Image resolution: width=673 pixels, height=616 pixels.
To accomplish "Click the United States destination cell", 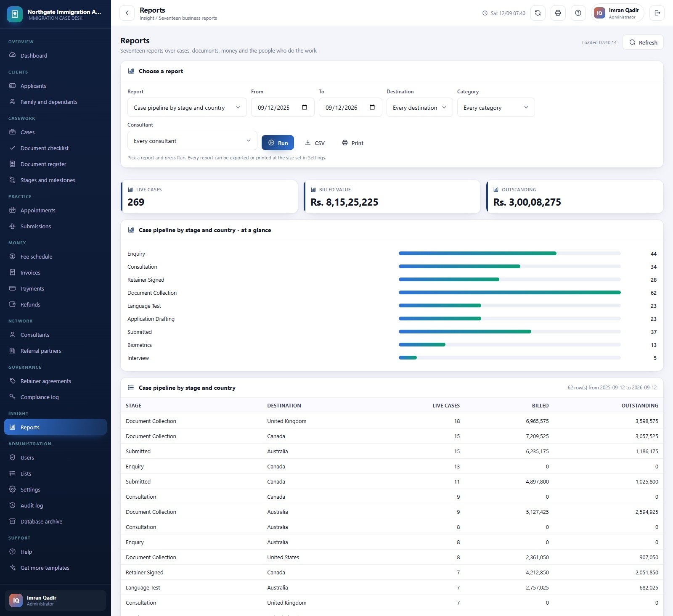I will [283, 557].
